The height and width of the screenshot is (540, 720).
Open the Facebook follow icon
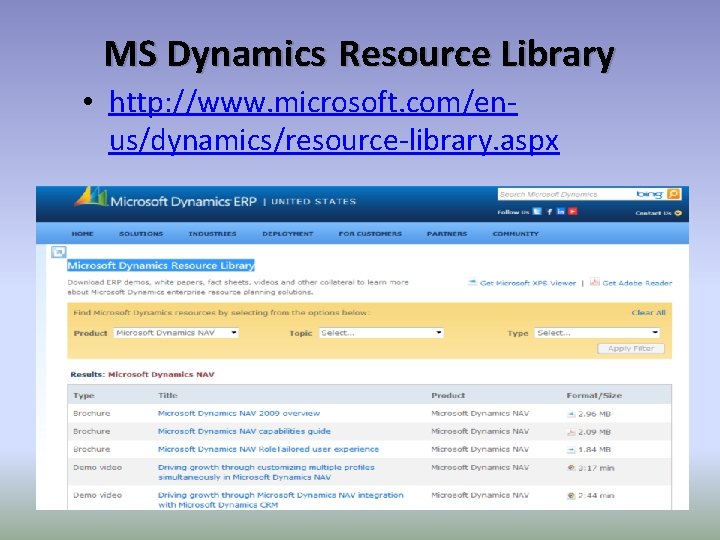(x=549, y=212)
